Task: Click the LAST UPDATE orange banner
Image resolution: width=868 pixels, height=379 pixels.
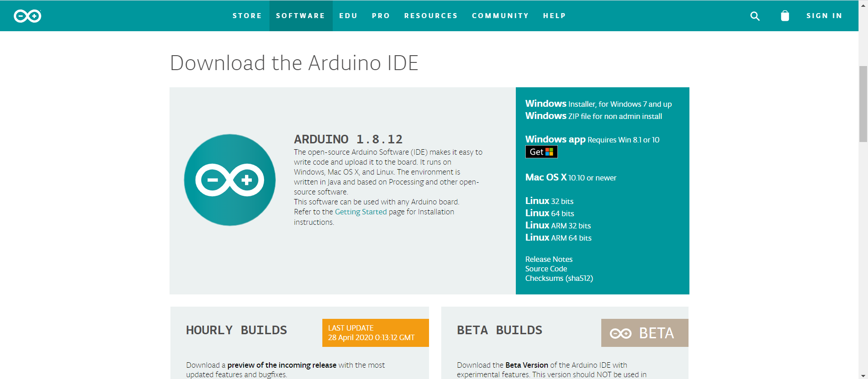Action: pos(376,333)
